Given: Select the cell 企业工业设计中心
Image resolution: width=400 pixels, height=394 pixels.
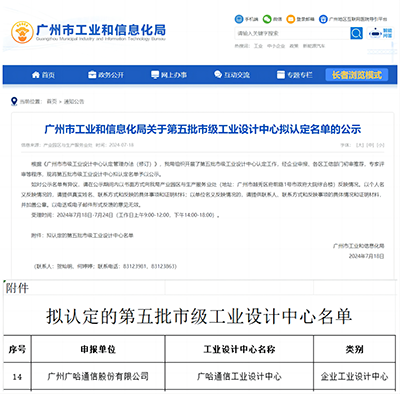Looking at the screenshot, I should tap(354, 376).
